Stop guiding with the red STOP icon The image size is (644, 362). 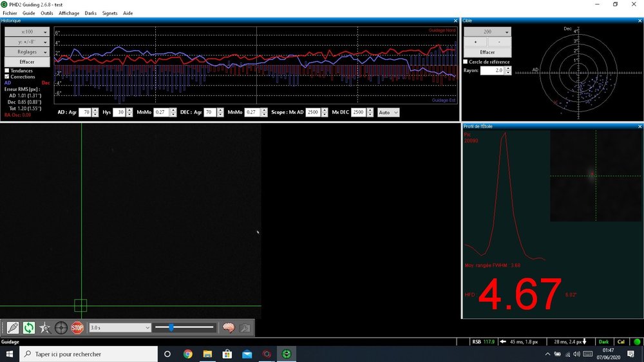point(77,328)
